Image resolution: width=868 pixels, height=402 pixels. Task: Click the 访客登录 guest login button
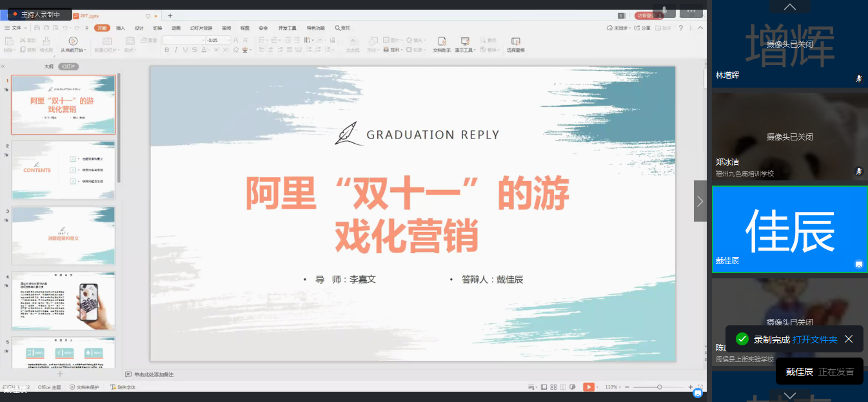[646, 15]
